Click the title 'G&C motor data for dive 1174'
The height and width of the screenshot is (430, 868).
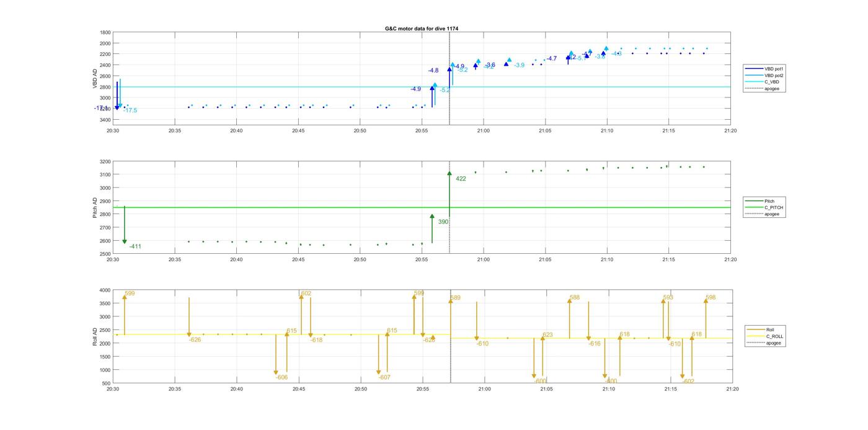(422, 29)
